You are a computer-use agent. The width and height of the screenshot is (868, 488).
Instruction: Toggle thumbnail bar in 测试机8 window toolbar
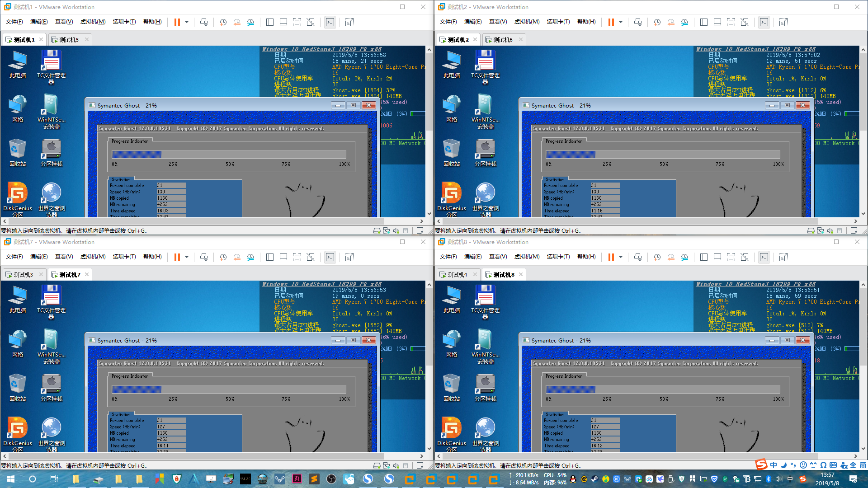[x=717, y=257]
